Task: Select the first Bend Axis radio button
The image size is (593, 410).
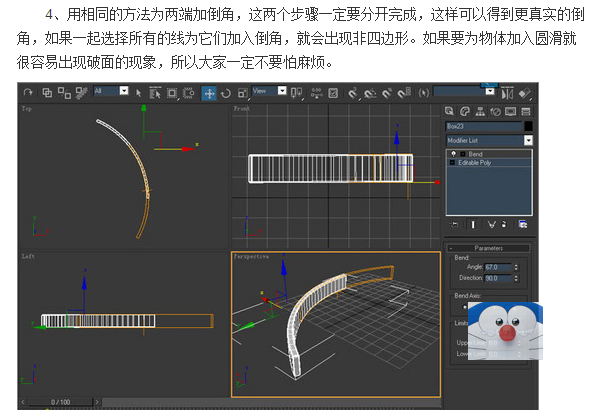Action: pyautogui.click(x=465, y=307)
